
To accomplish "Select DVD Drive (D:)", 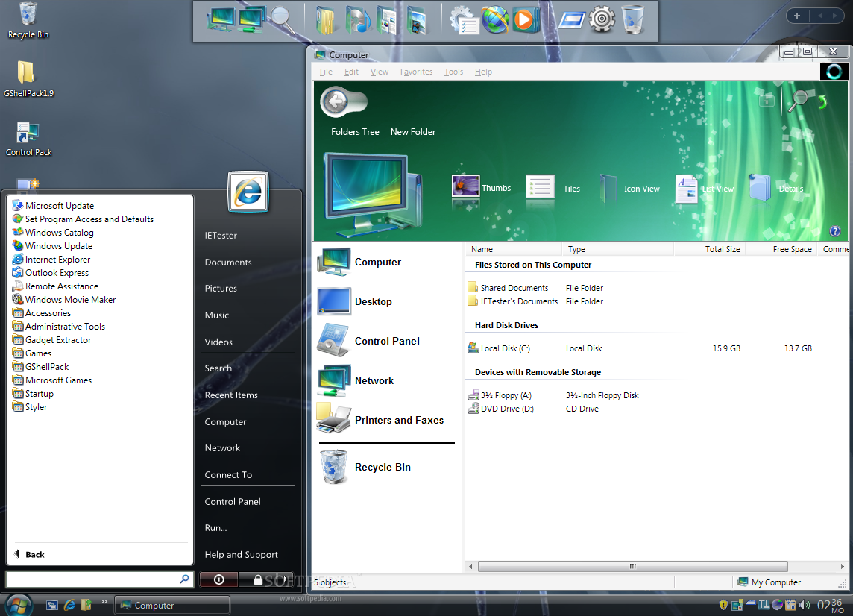I will click(x=500, y=409).
